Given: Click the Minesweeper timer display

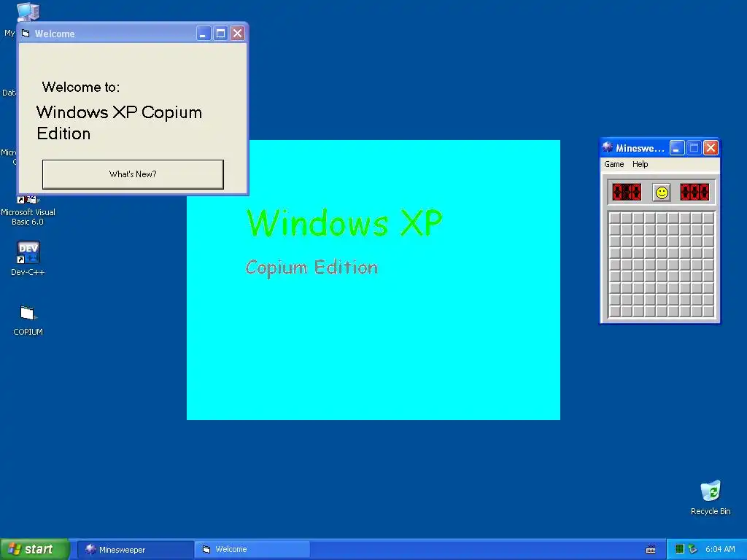Looking at the screenshot, I should point(694,192).
